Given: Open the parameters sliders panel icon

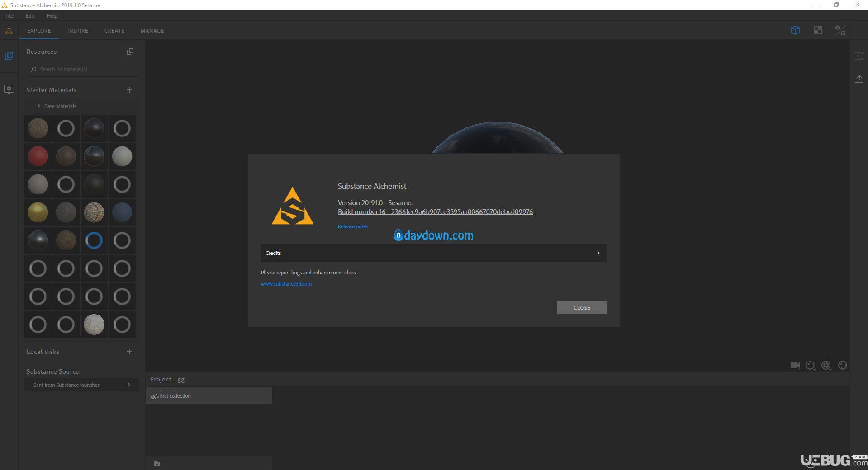Looking at the screenshot, I should 859,56.
